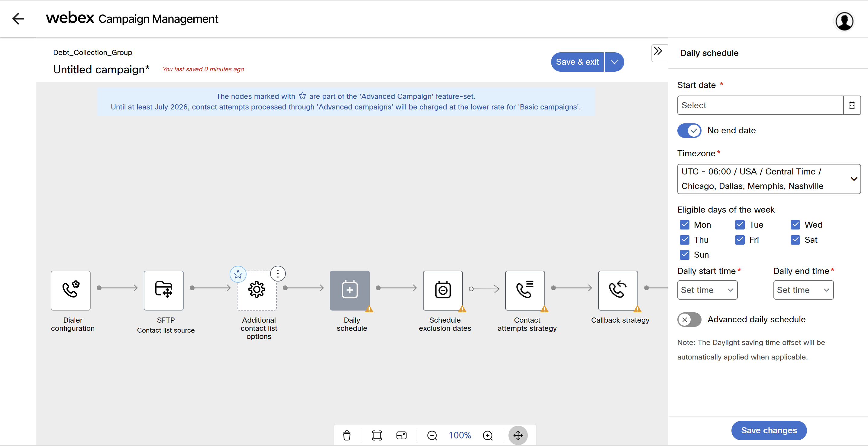Open the Daily end time dropdown
868x446 pixels.
(x=803, y=290)
